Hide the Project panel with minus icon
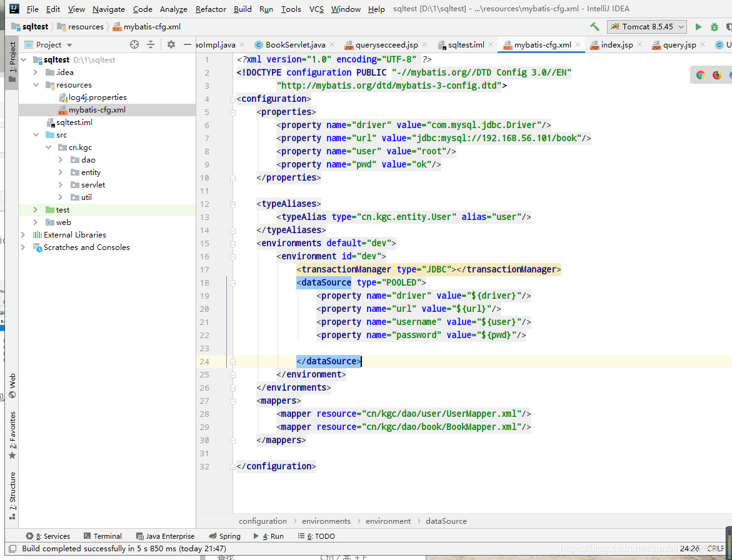 coord(188,45)
